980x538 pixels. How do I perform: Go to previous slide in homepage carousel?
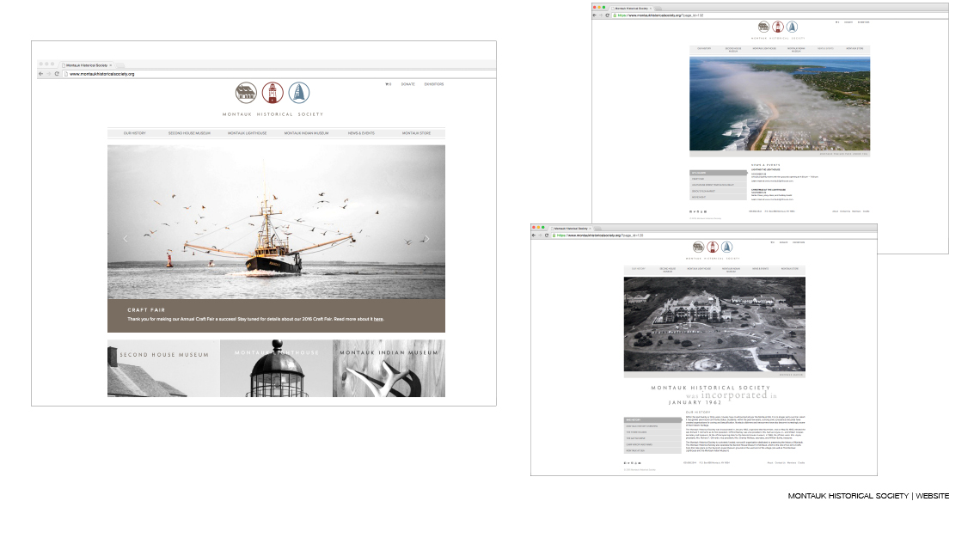(126, 239)
